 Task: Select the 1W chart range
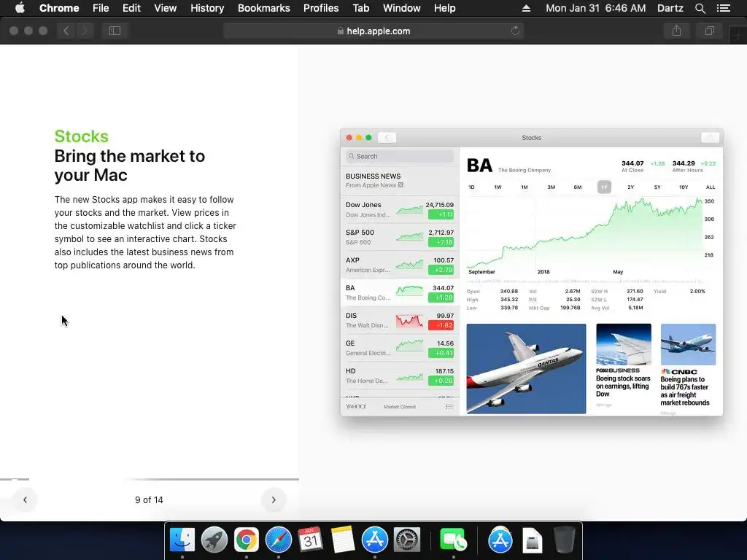pyautogui.click(x=498, y=187)
